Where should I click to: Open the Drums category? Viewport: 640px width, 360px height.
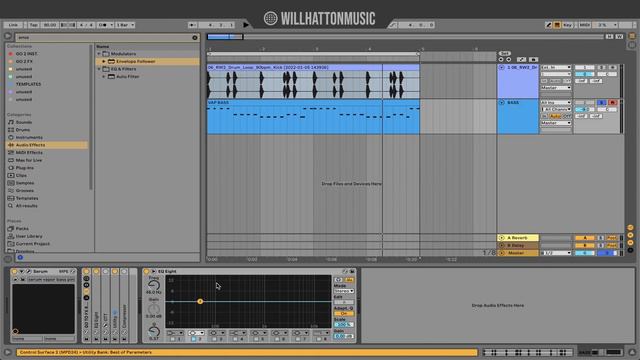22,130
